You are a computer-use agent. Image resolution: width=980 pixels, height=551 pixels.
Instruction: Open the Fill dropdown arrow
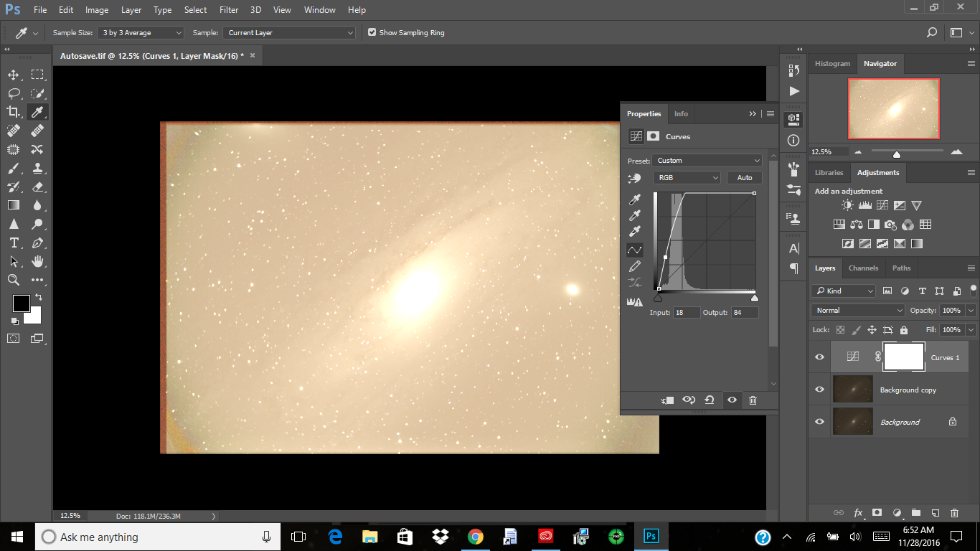coord(971,330)
